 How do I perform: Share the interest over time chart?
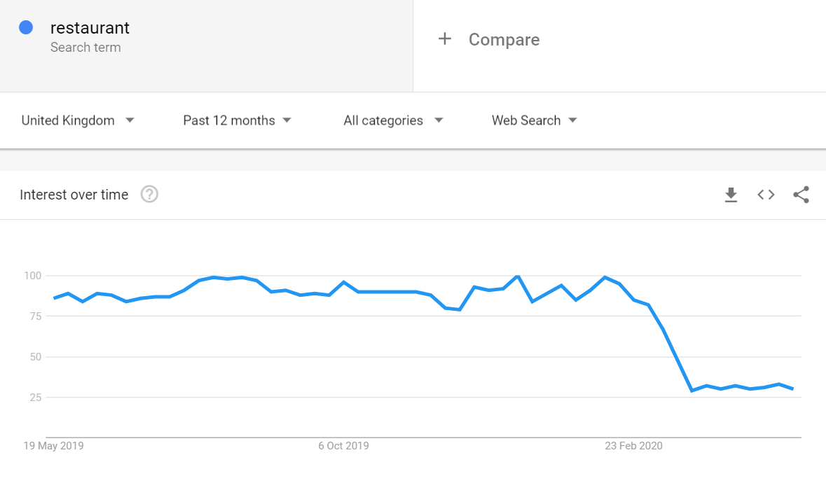click(801, 195)
